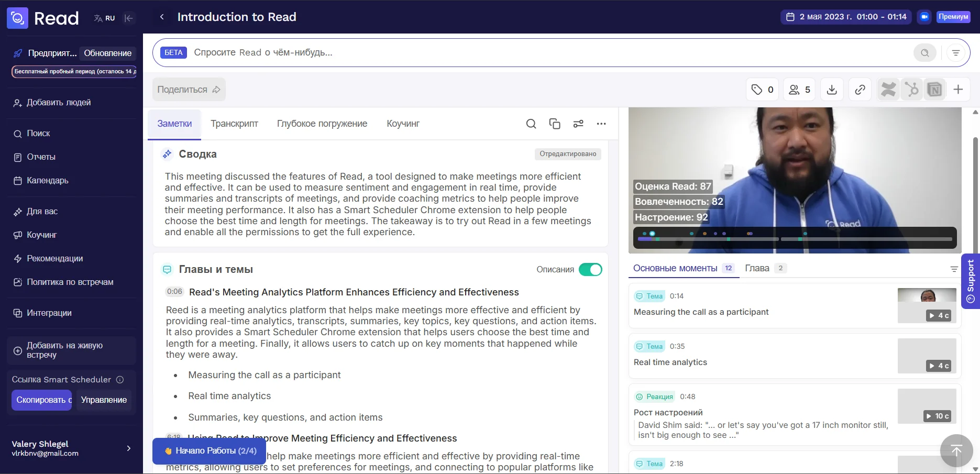Click the download icon in toolbar

[831, 90]
